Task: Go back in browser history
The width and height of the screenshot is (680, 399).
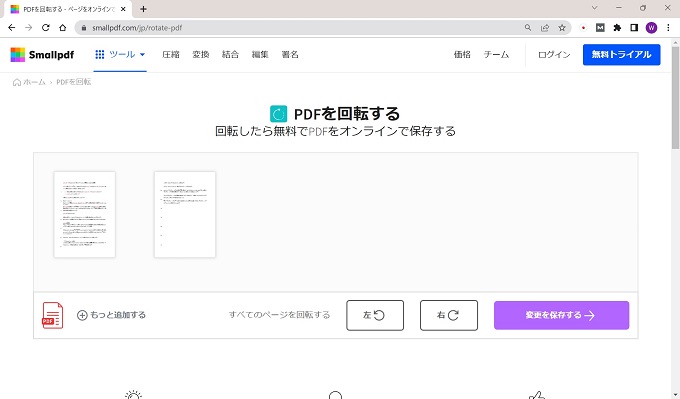Action: 12,28
